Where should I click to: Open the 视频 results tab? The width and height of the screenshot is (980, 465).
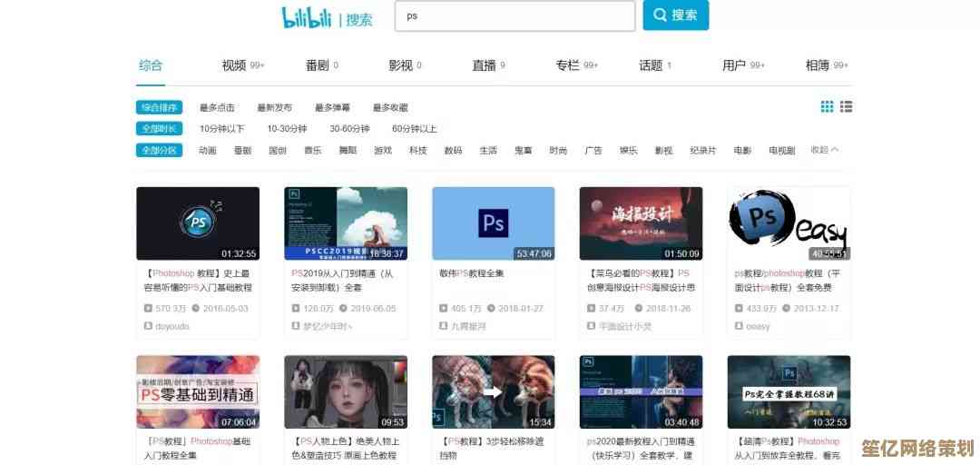234,65
